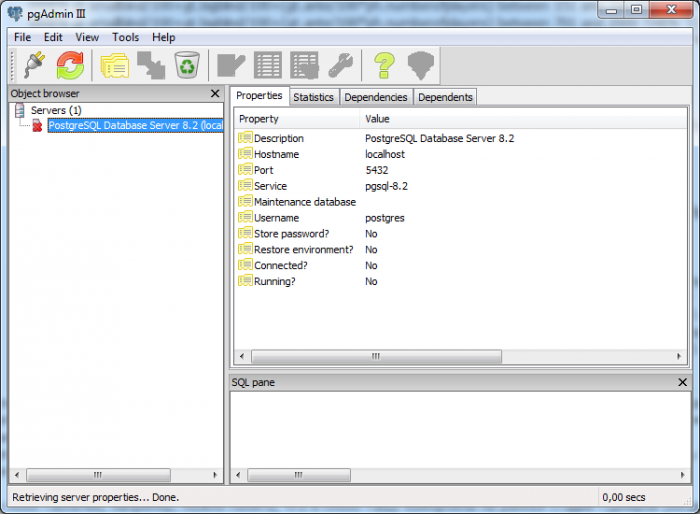Select the Description property row label

tap(279, 138)
